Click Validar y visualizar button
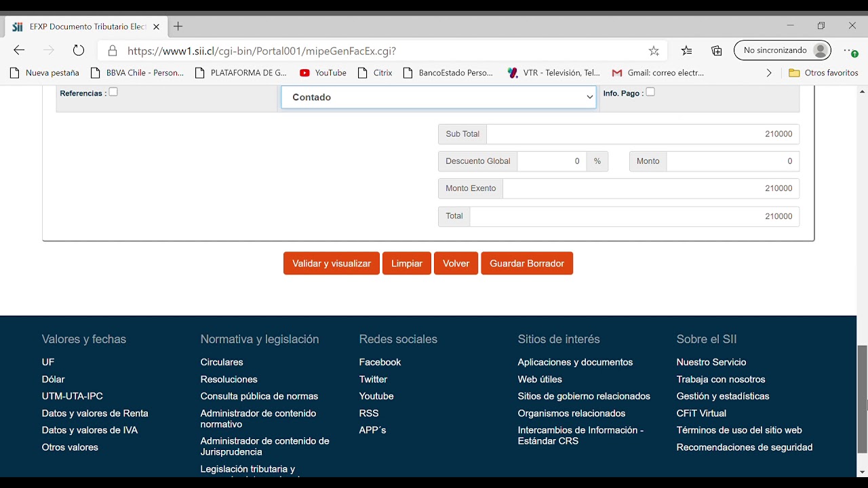The height and width of the screenshot is (488, 868). 332,264
